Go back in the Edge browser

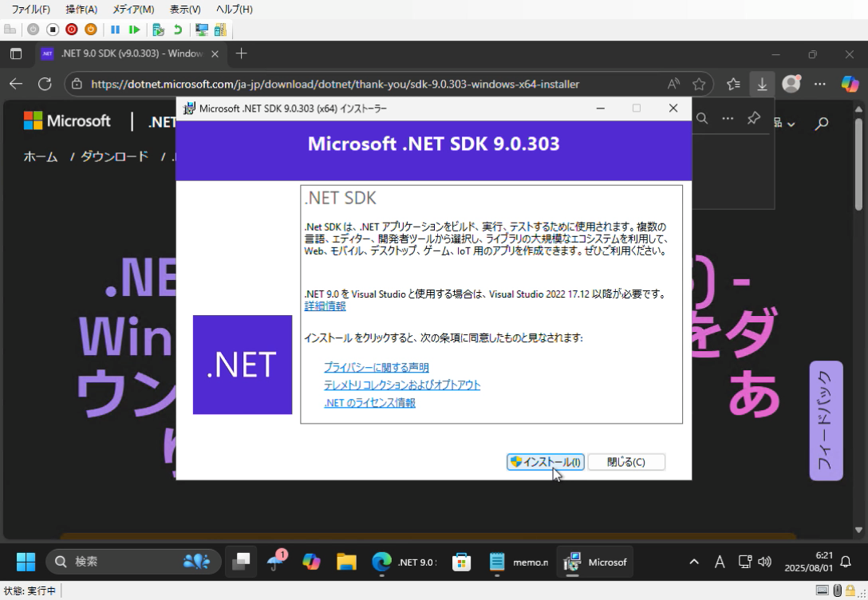[16, 84]
